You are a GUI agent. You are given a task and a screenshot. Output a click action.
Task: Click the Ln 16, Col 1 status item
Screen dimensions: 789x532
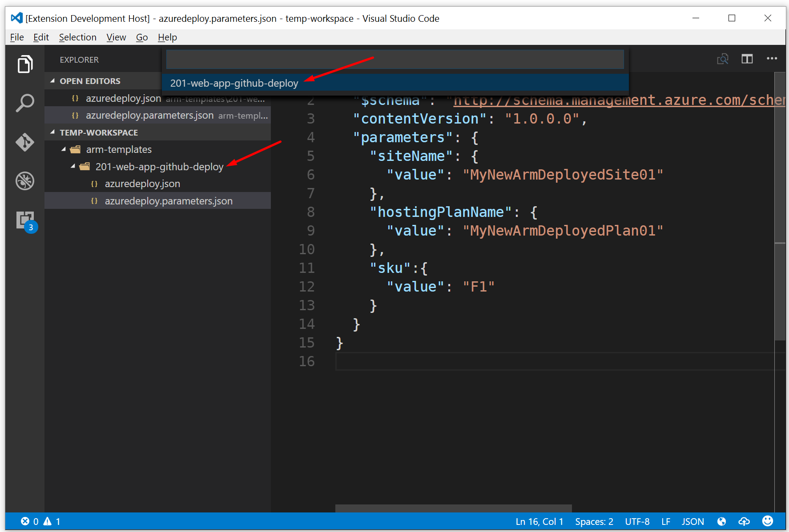tap(539, 521)
